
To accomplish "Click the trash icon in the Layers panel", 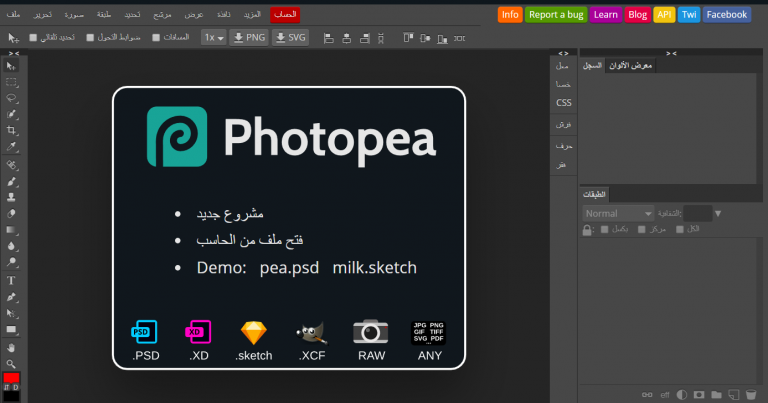I will click(x=750, y=395).
